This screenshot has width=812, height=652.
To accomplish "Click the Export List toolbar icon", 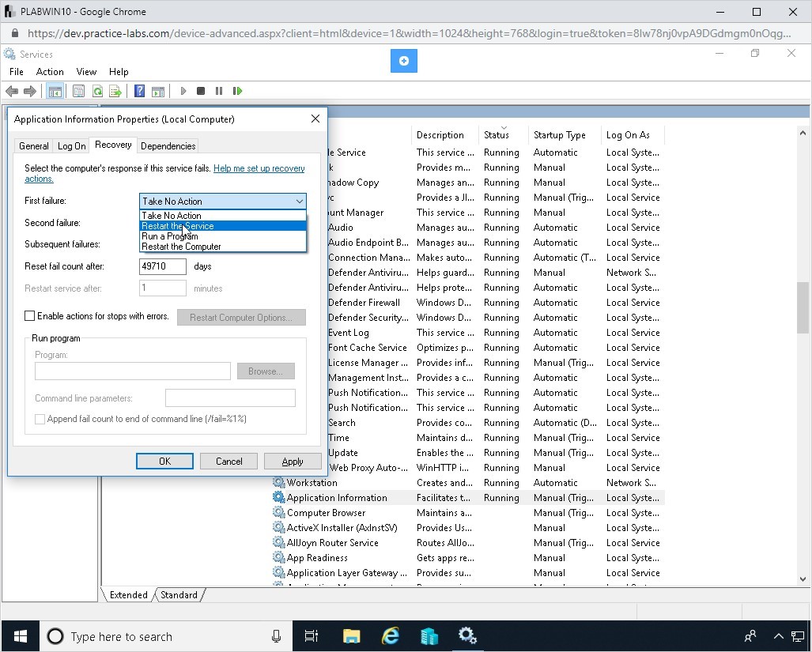I will pyautogui.click(x=115, y=91).
